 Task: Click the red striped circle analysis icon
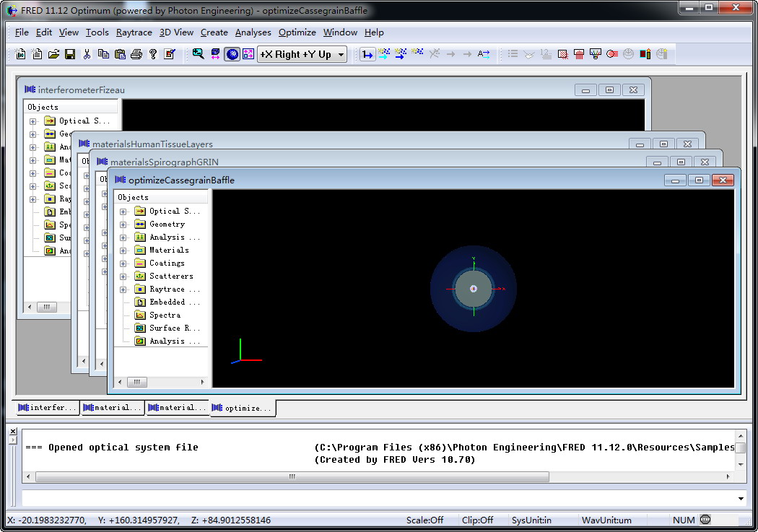[612, 54]
